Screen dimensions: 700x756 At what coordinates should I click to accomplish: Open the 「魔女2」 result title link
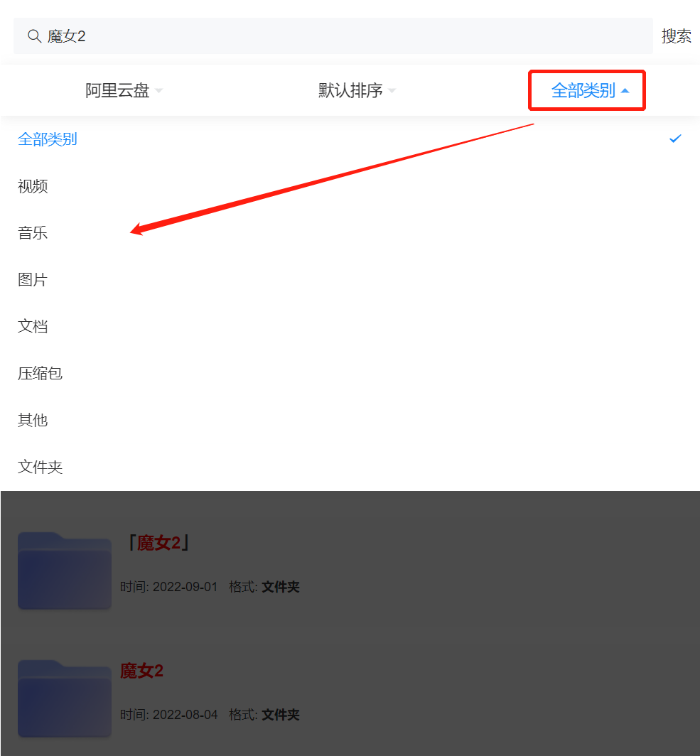pos(158,543)
